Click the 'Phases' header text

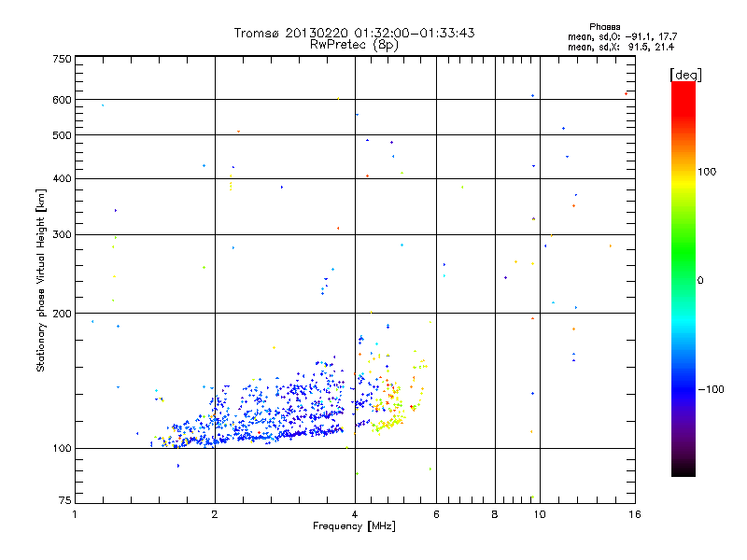604,27
